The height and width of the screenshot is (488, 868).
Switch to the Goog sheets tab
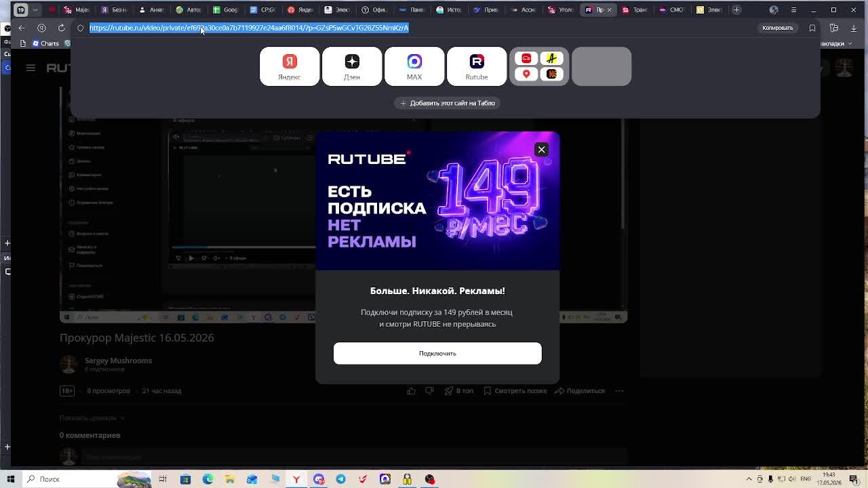226,9
